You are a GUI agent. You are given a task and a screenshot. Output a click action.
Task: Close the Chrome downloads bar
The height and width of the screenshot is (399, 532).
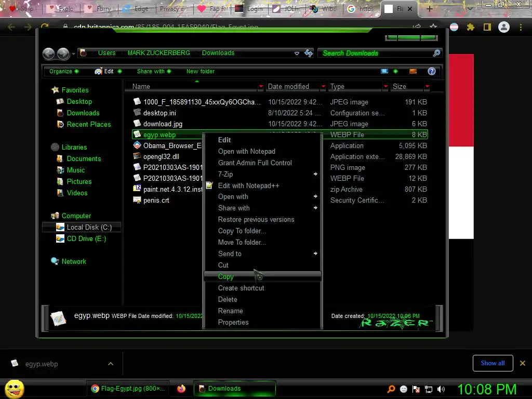(523, 363)
